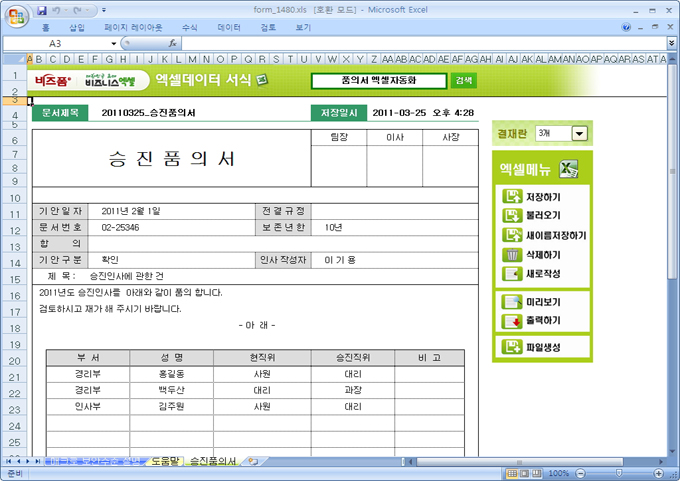
Task: Click the zoom out minus button
Action: pos(580,474)
